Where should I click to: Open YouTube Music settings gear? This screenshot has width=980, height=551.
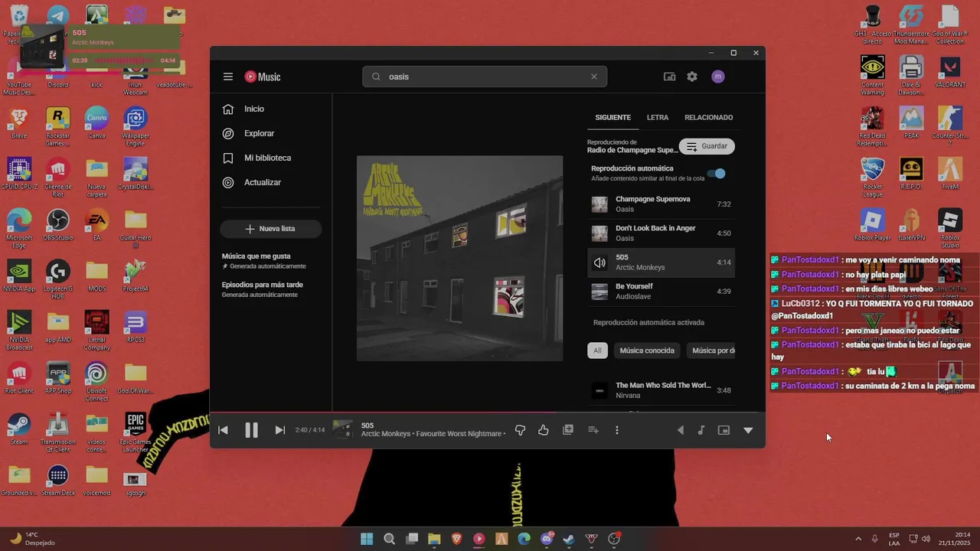click(x=692, y=77)
